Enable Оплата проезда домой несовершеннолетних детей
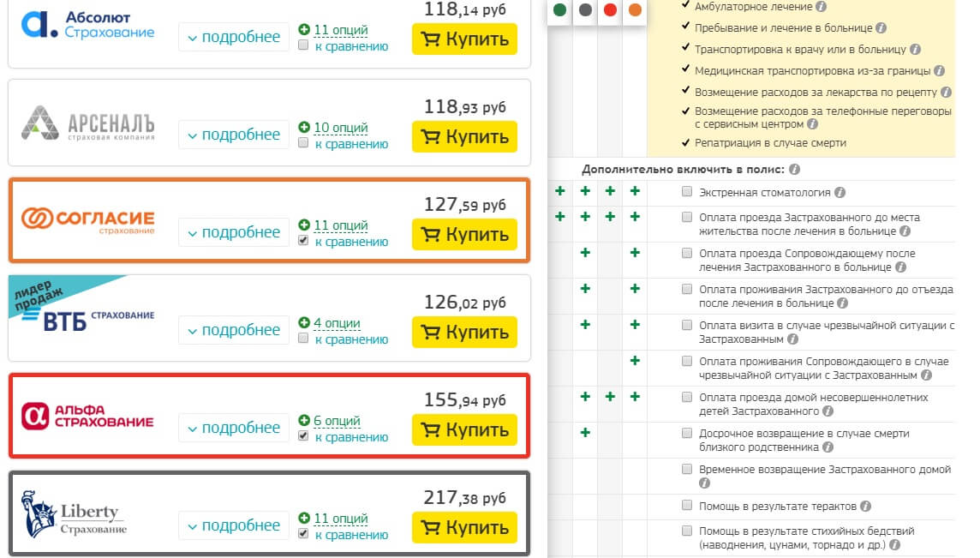980x558 pixels. click(687, 397)
